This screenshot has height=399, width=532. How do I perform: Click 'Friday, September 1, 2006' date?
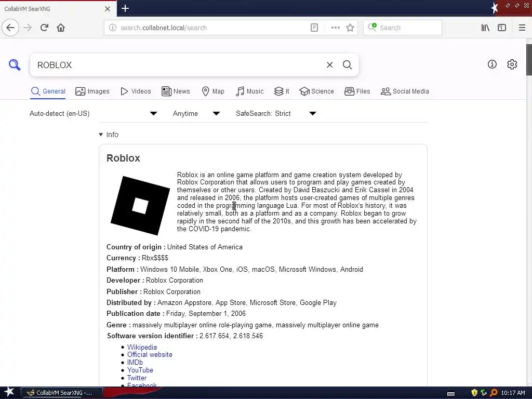[206, 313]
